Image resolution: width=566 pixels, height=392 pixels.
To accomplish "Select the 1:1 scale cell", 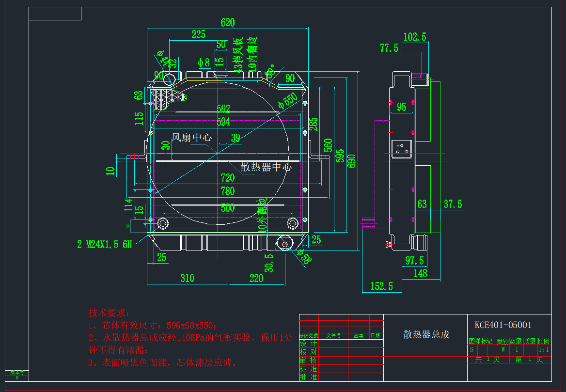I will 544,349.
